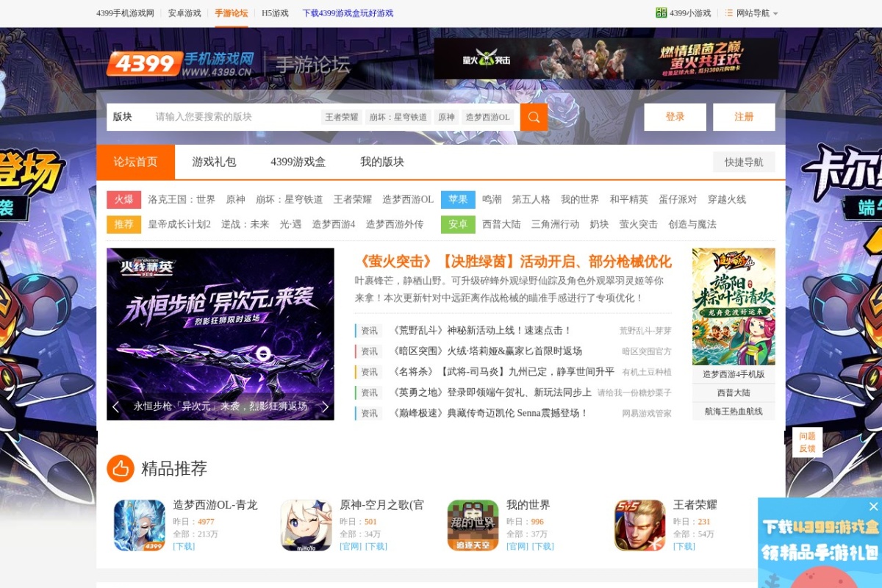Open 和平精英 forum link
The height and width of the screenshot is (588, 882).
tap(628, 200)
